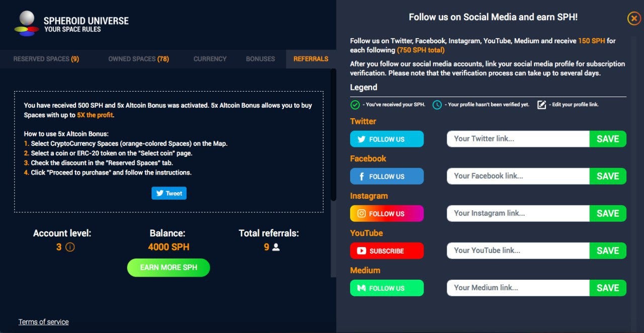Close the social media panel

634,19
